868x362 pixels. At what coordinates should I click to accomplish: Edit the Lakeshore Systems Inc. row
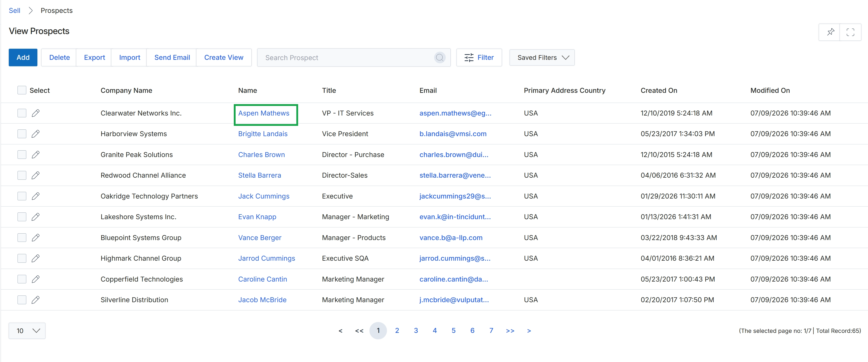[36, 217]
